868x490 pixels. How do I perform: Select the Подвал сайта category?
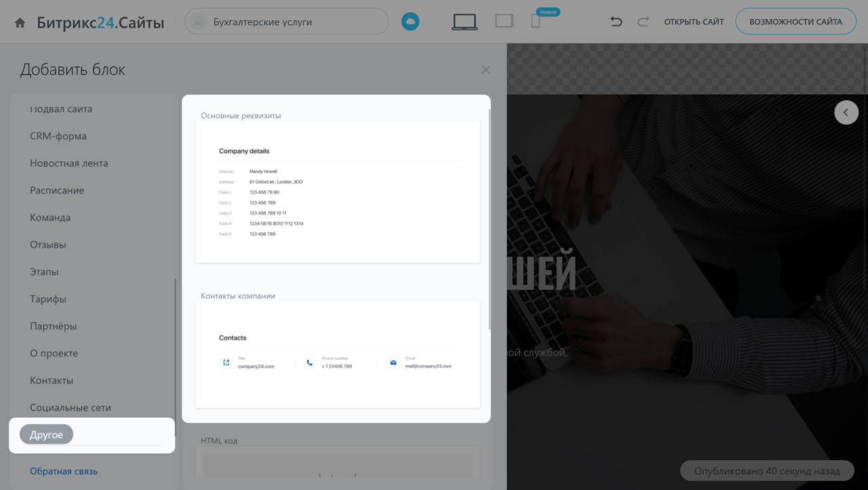click(x=61, y=109)
